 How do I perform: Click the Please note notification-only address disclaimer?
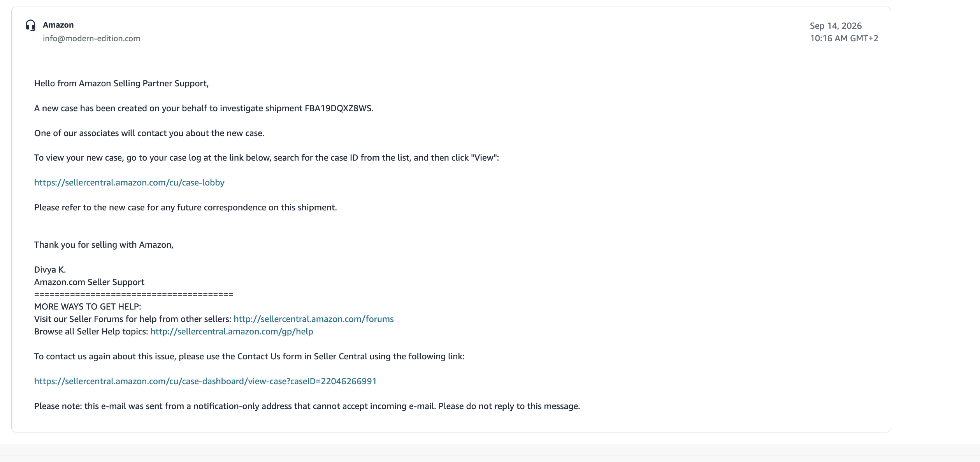307,406
